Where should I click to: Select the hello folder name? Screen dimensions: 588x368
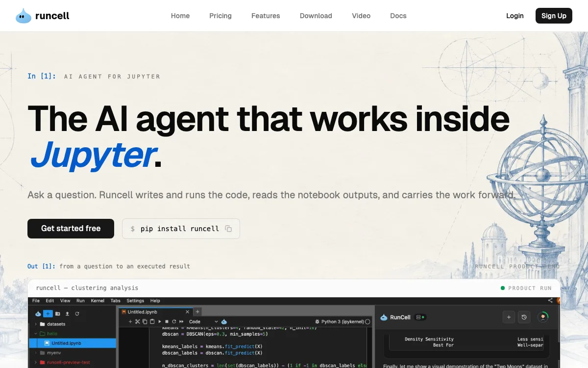[52, 334]
